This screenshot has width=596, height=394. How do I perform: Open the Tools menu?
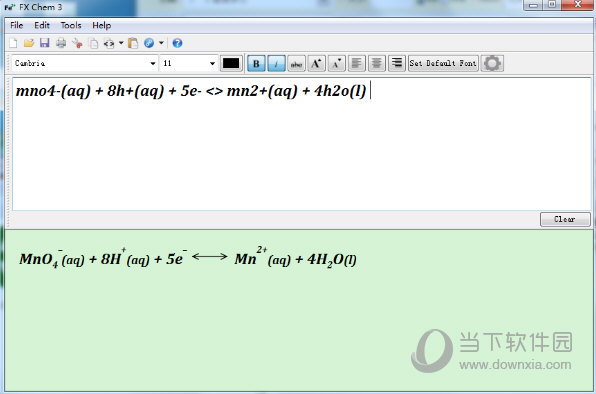coord(71,25)
